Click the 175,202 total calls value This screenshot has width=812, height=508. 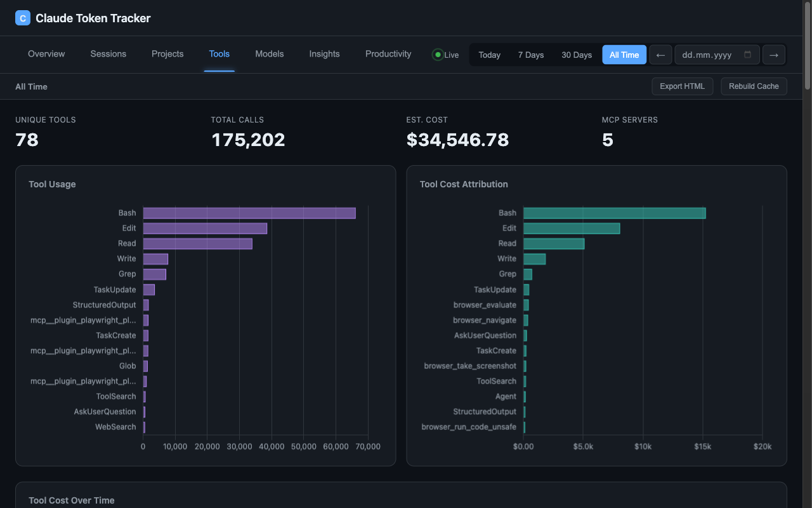(x=248, y=140)
